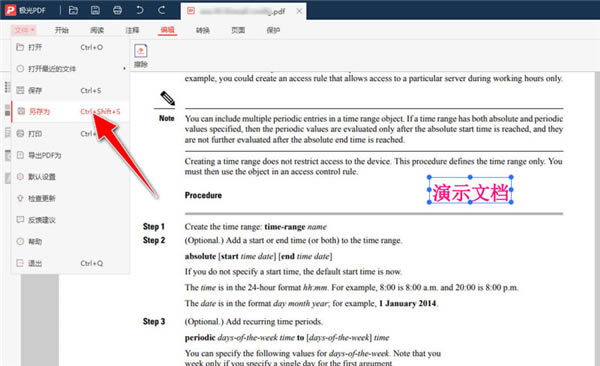Select 退出 to quit the app

[71, 263]
